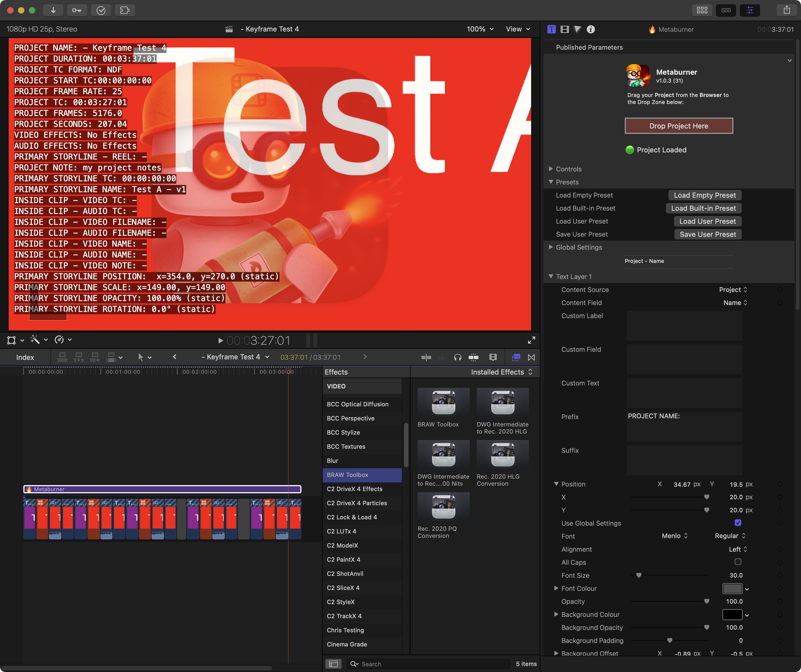801x672 pixels.
Task: Enable the All Caps checkbox
Action: (x=738, y=562)
